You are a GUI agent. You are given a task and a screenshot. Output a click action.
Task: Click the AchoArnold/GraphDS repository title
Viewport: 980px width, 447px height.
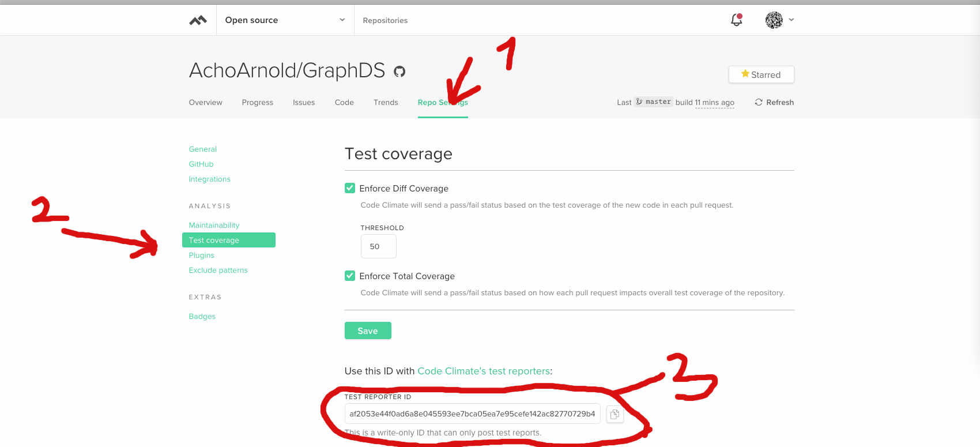[287, 70]
